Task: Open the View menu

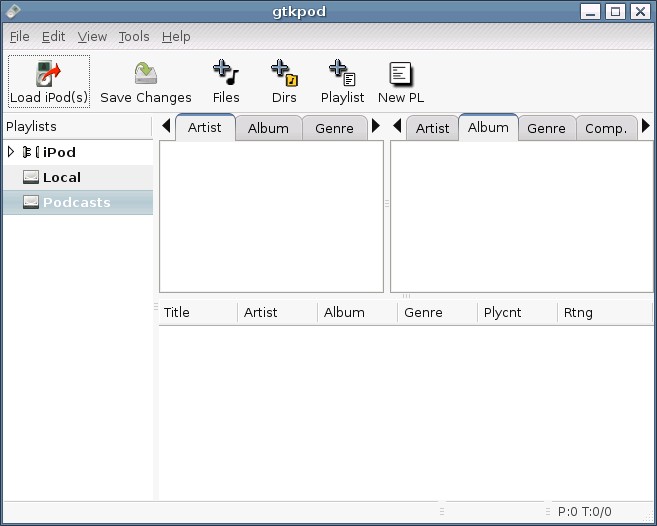Action: [x=92, y=36]
